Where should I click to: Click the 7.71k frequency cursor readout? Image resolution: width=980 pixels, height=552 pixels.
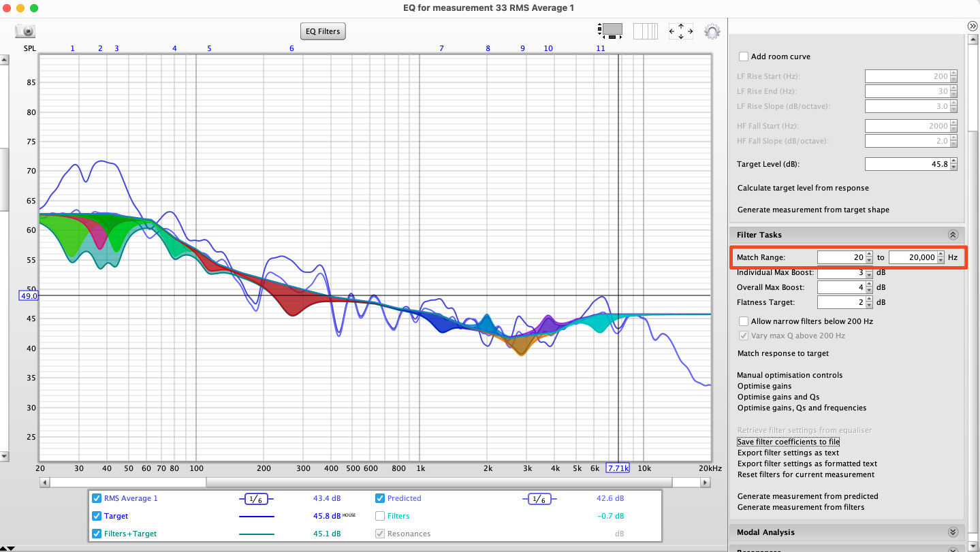tap(618, 468)
